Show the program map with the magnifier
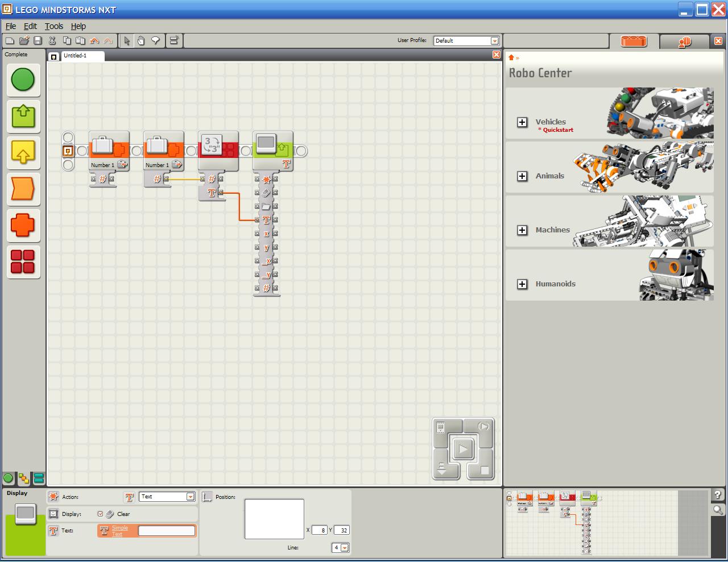728x562 pixels. click(718, 510)
